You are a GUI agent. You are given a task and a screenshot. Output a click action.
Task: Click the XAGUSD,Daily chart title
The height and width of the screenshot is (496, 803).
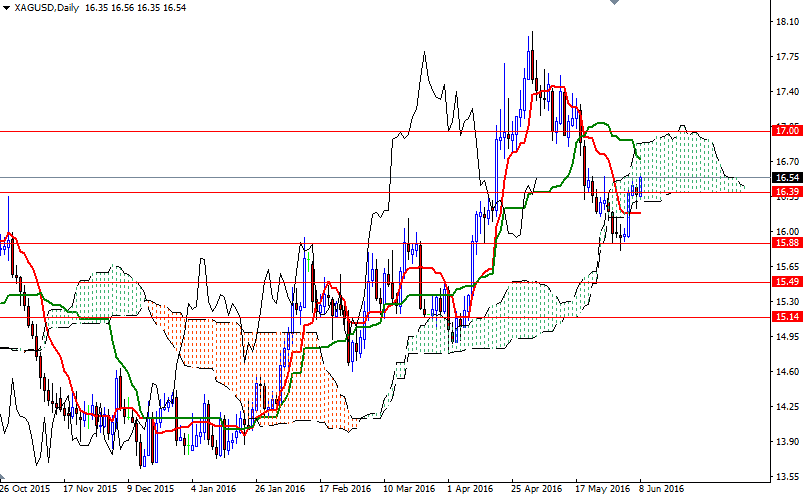47,7
